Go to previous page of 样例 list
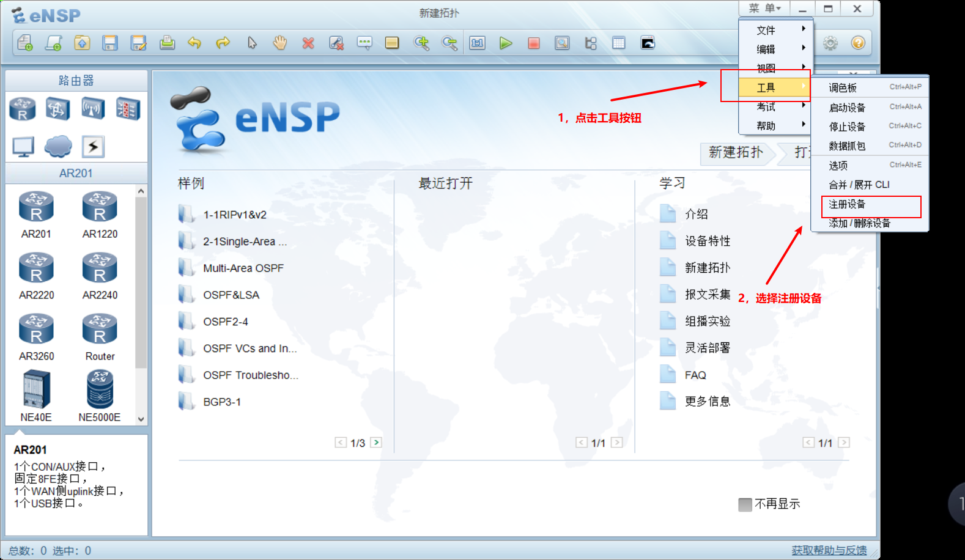Screen dimensions: 965x560 coord(340,442)
